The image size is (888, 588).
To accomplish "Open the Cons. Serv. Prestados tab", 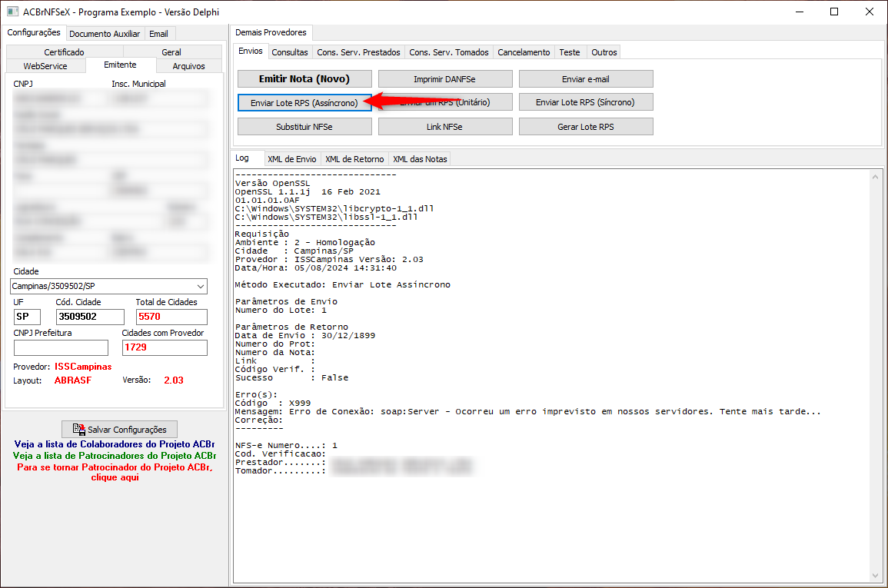I will (x=358, y=52).
